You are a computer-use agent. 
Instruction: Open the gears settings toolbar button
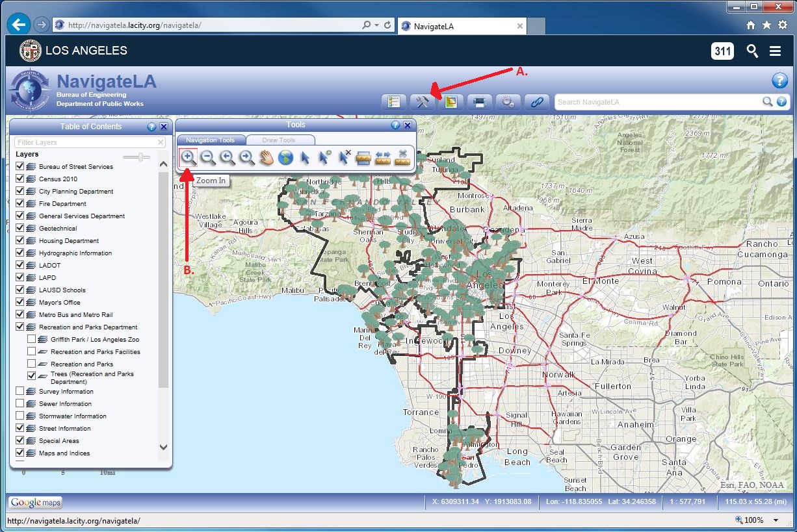(x=508, y=102)
